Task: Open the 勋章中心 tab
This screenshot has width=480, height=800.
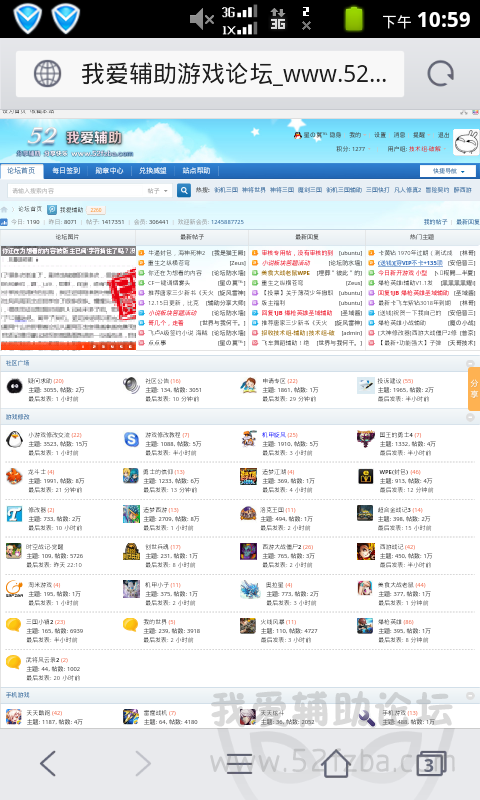Action: (110, 170)
